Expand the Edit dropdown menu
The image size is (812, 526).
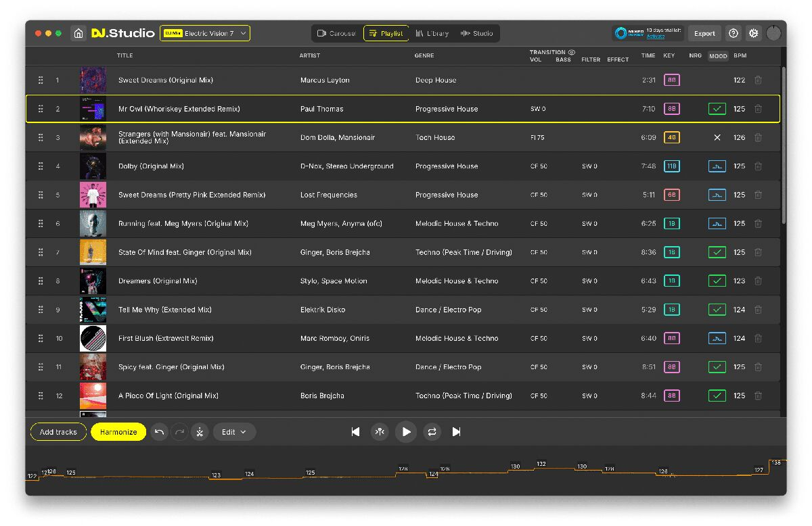[x=234, y=432]
